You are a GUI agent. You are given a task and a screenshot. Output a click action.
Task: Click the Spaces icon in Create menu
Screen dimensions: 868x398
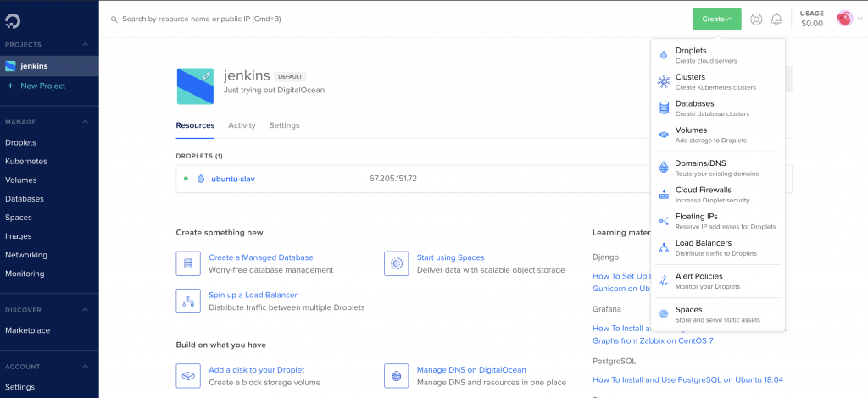pyautogui.click(x=664, y=314)
